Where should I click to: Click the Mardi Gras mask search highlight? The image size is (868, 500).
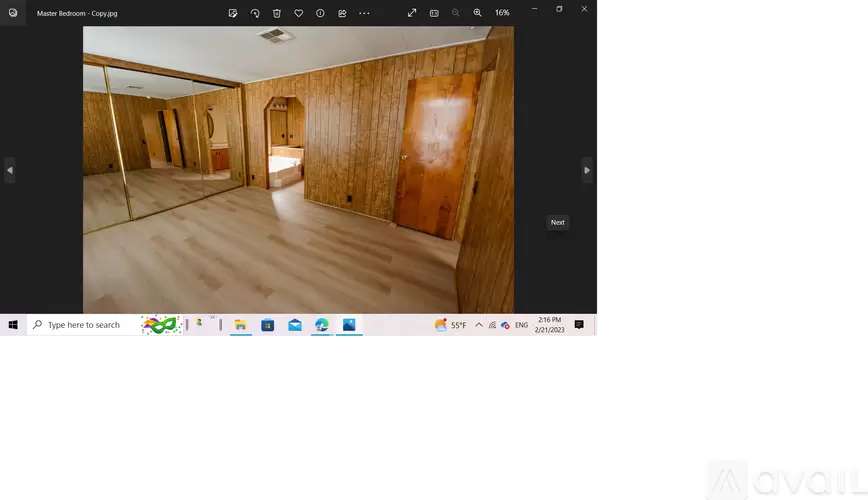161,325
